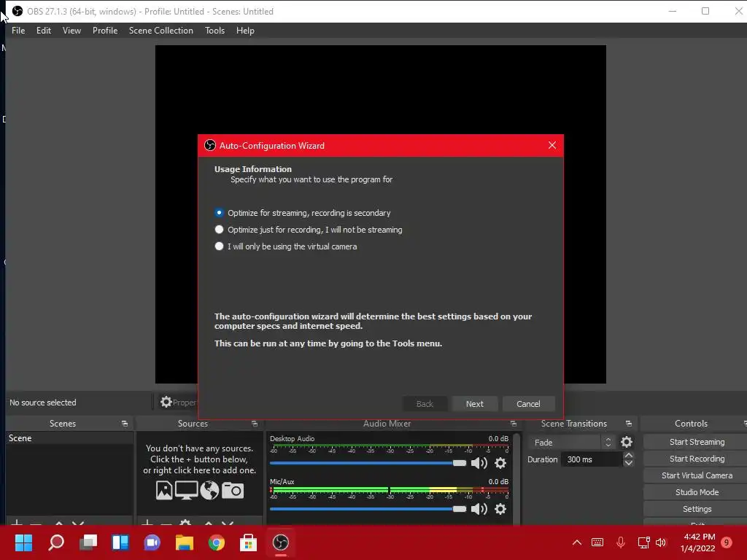Open Windows Start menu
The height and width of the screenshot is (560, 747).
click(23, 542)
